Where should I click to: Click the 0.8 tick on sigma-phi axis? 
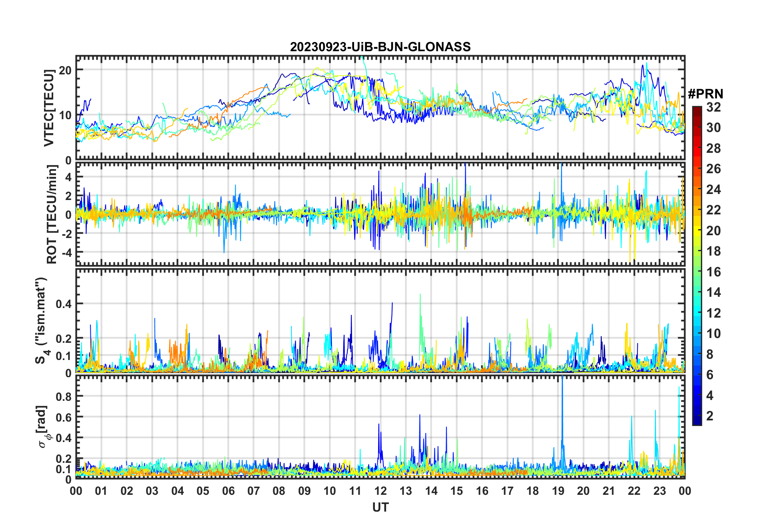64,396
